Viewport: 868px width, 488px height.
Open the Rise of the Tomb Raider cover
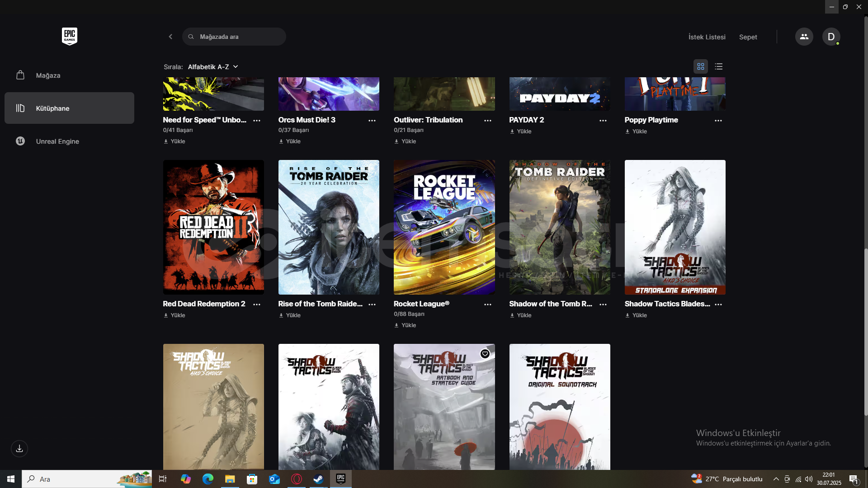(x=329, y=227)
